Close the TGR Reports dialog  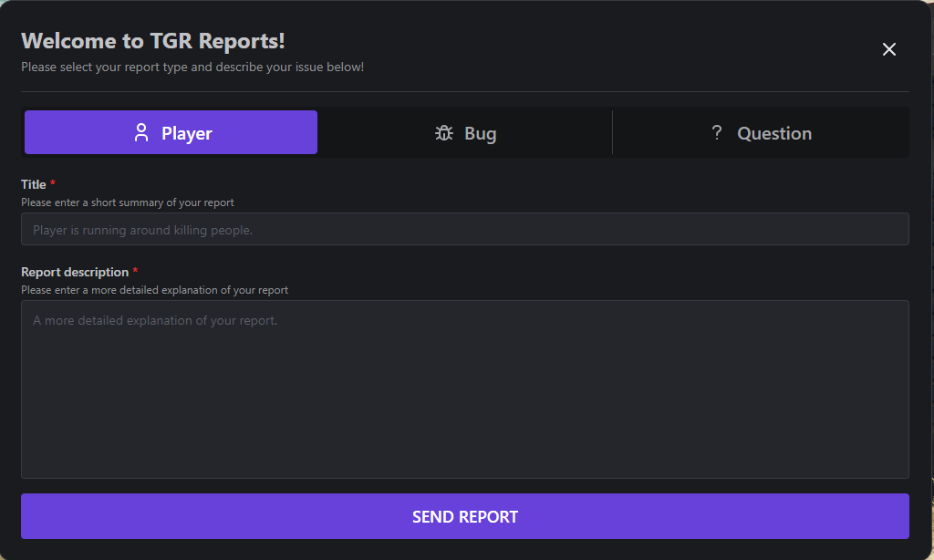pos(888,49)
